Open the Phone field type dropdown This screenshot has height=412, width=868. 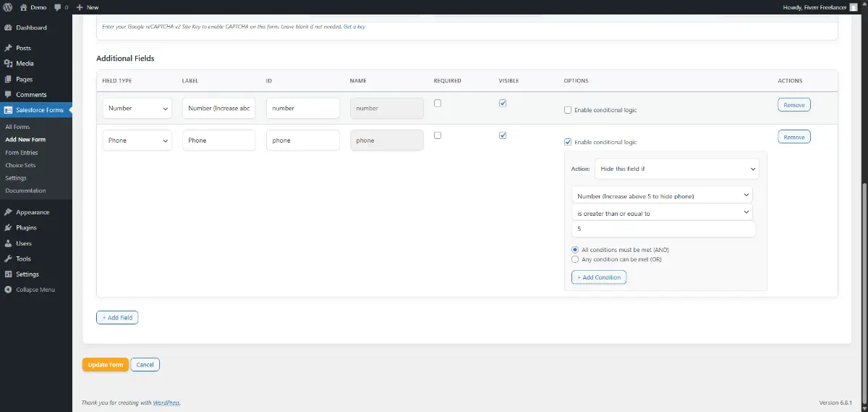[x=137, y=140]
